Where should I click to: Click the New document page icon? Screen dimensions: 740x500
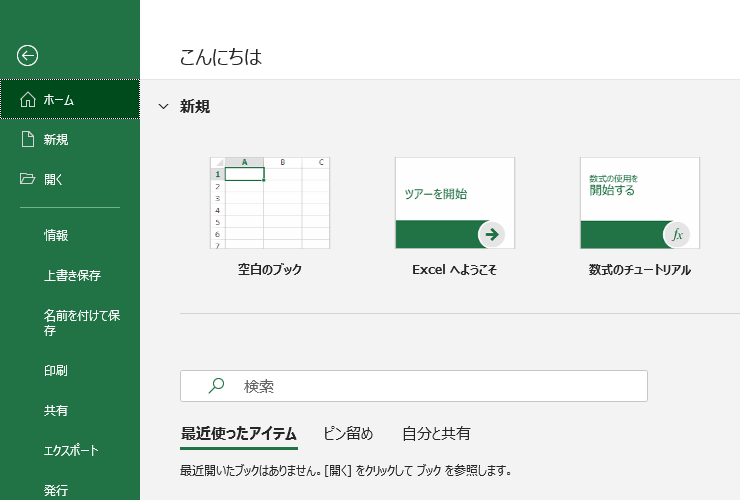28,139
